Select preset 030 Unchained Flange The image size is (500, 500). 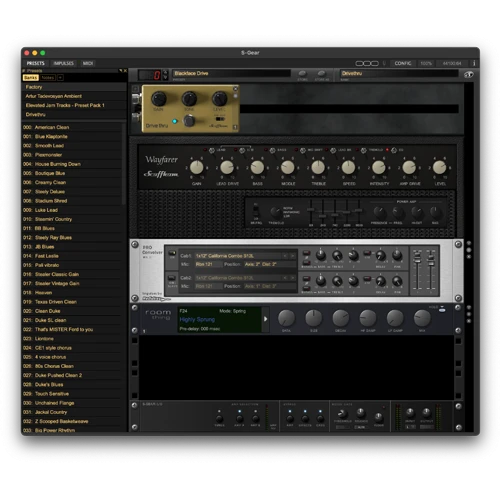[x=72, y=403]
